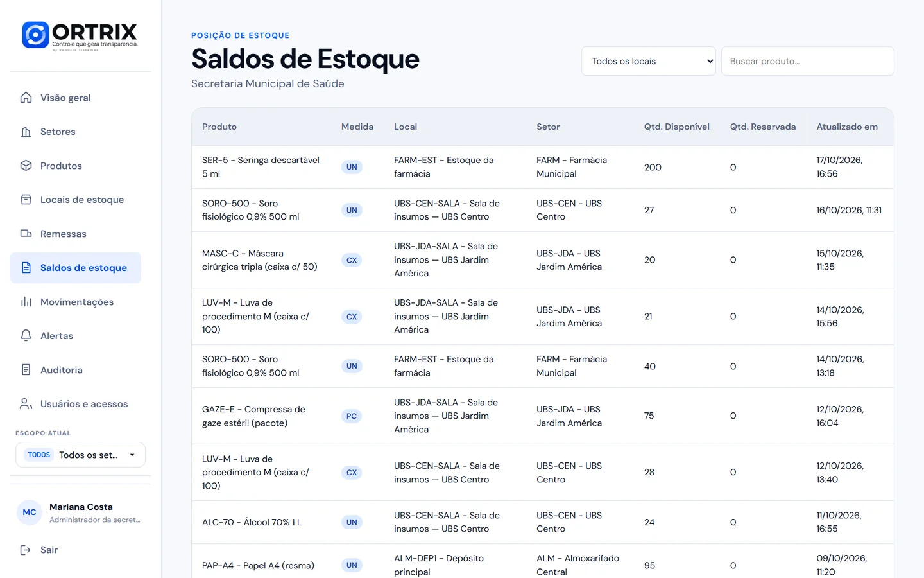Navigate to Locais de estoque
This screenshot has height=578, width=924.
[76, 200]
